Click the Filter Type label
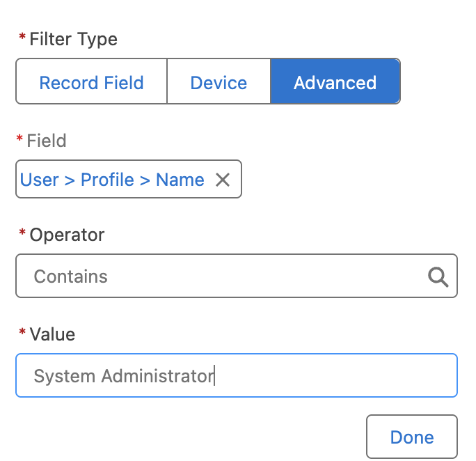The width and height of the screenshot is (476, 461). click(x=73, y=40)
